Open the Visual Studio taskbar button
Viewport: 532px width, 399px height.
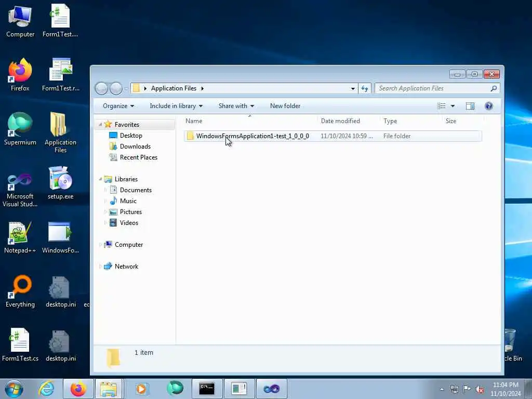[x=271, y=389]
